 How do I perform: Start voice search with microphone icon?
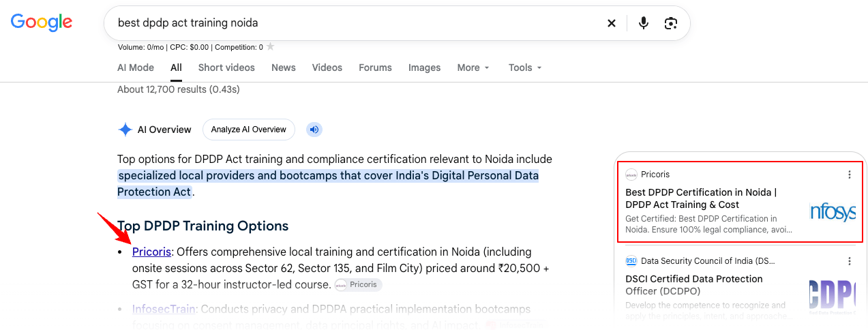pyautogui.click(x=643, y=23)
